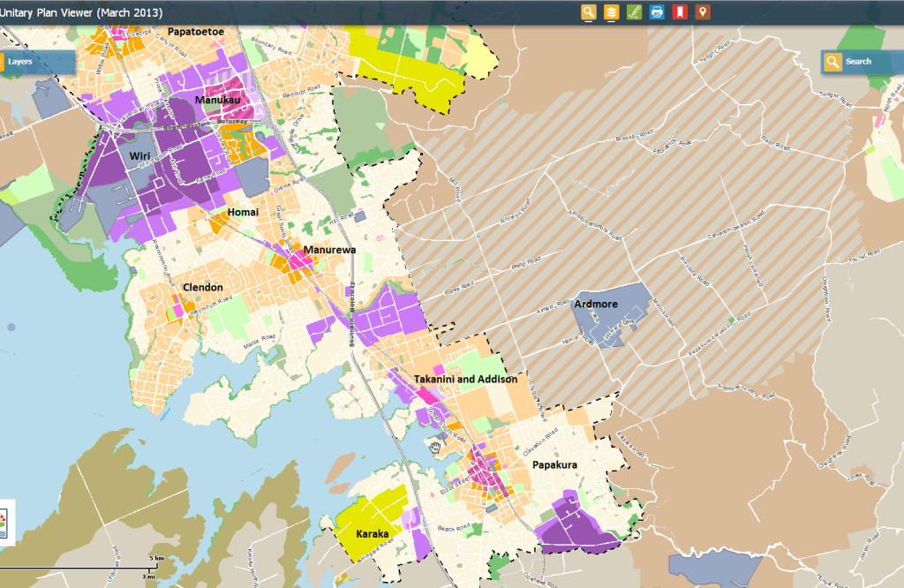Open the red Bookmark tool
The height and width of the screenshot is (588, 904).
click(680, 12)
